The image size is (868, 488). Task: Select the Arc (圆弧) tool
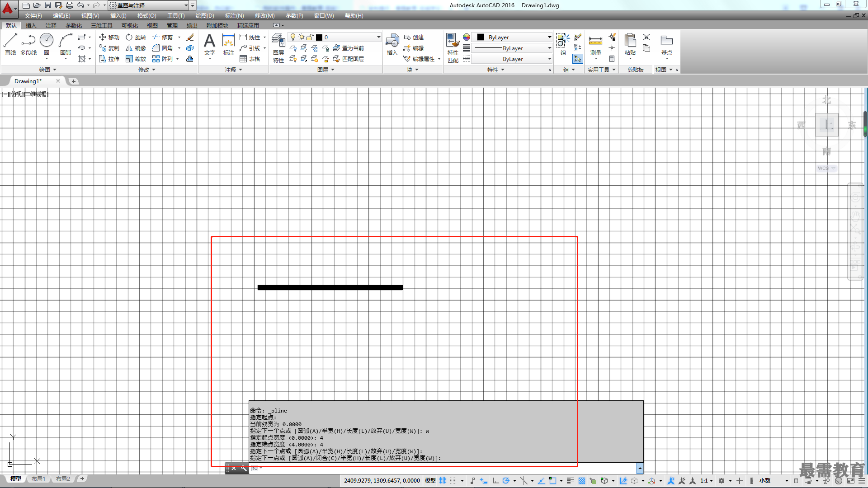pyautogui.click(x=66, y=44)
